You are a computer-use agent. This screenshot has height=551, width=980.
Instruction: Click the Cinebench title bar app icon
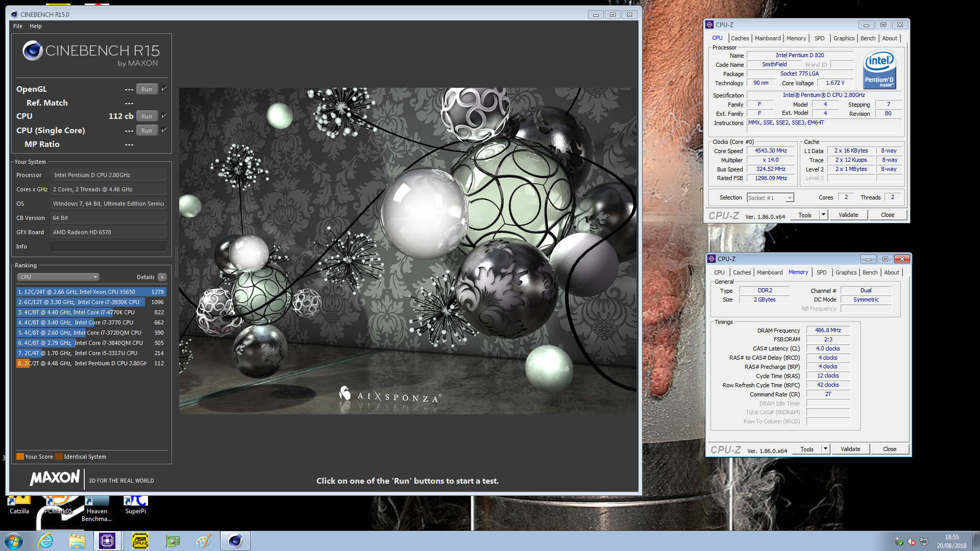[14, 14]
